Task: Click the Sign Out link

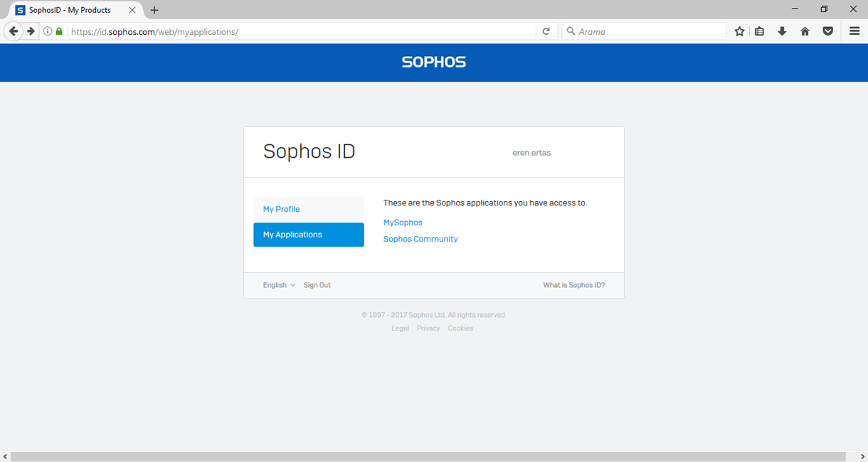Action: point(317,285)
